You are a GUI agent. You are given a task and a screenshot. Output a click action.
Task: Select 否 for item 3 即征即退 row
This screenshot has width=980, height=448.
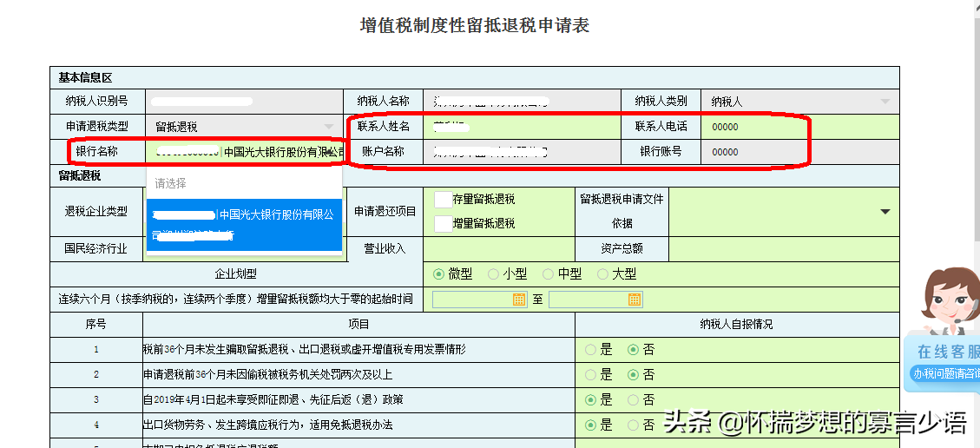[634, 400]
